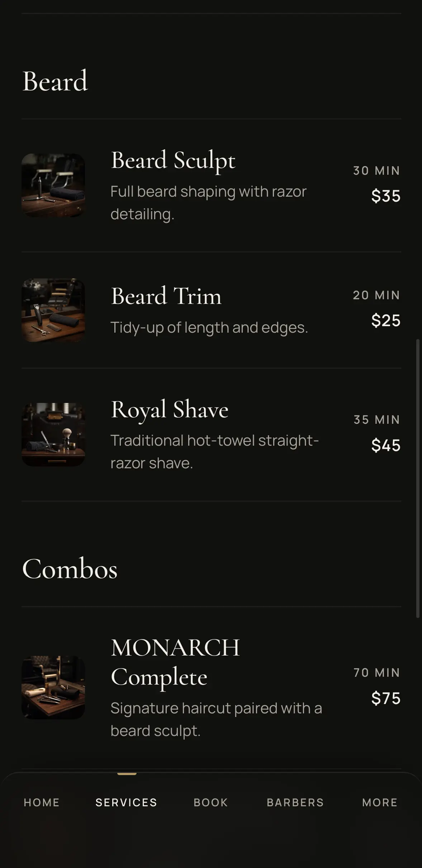
Task: Select the Beard Sculpt service title
Action: 173,160
